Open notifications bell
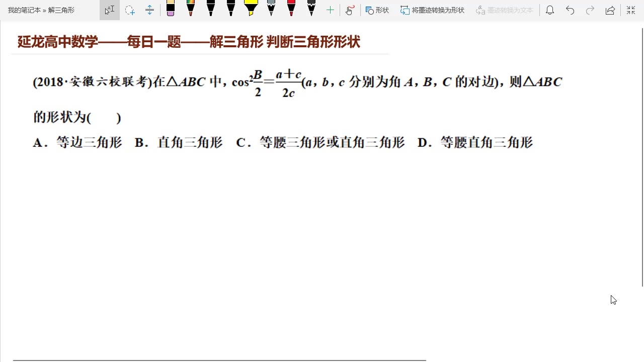The height and width of the screenshot is (362, 644). coord(550,10)
